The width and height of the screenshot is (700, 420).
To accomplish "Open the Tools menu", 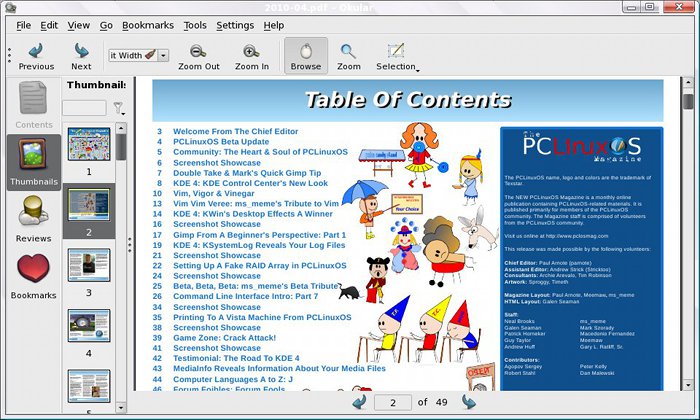I will [x=195, y=25].
